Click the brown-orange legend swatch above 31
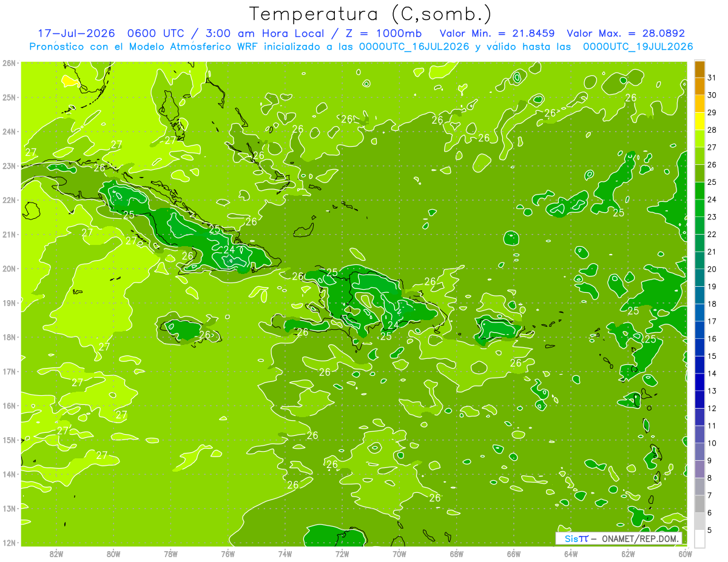 coord(699,70)
